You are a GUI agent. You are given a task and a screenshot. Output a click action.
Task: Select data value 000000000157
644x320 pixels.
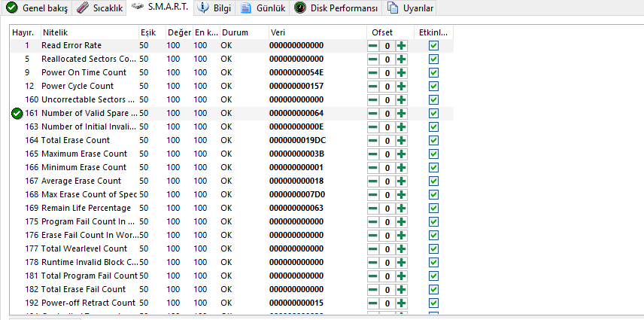pos(296,87)
